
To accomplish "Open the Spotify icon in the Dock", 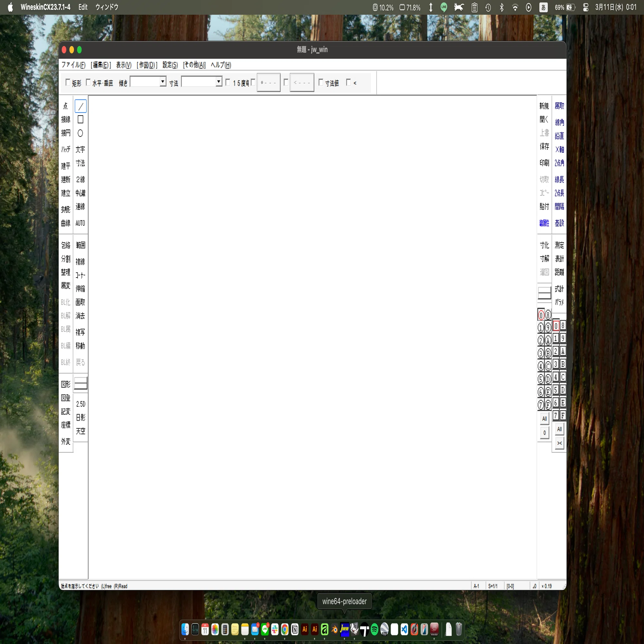I will pyautogui.click(x=374, y=629).
